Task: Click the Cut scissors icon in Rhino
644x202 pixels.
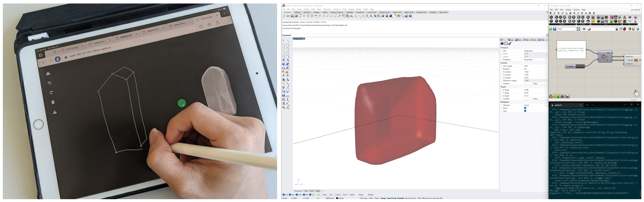Action: (x=304, y=16)
